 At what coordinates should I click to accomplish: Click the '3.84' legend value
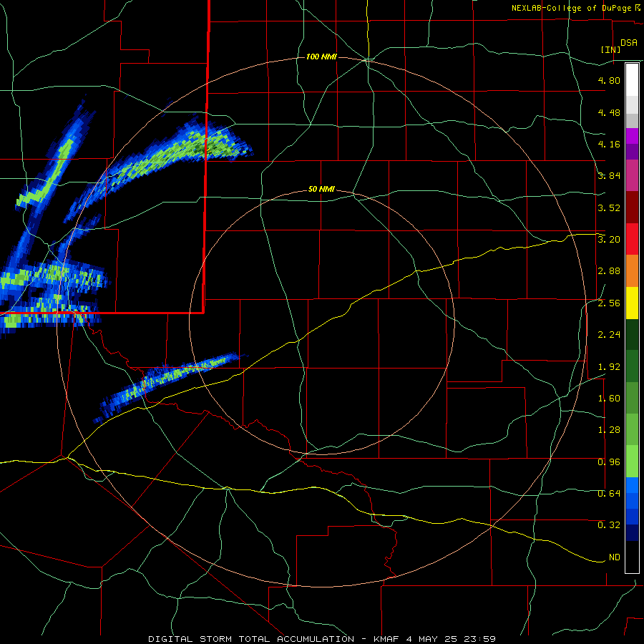click(609, 176)
